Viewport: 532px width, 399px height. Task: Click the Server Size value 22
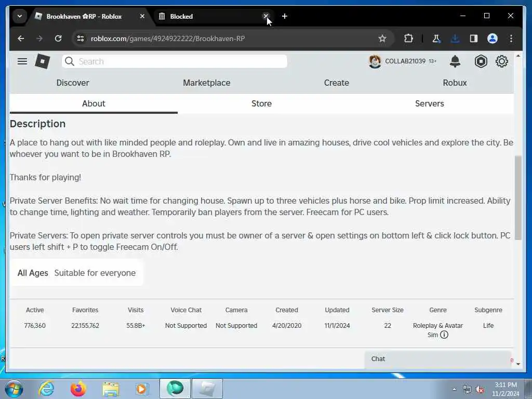coord(388,326)
